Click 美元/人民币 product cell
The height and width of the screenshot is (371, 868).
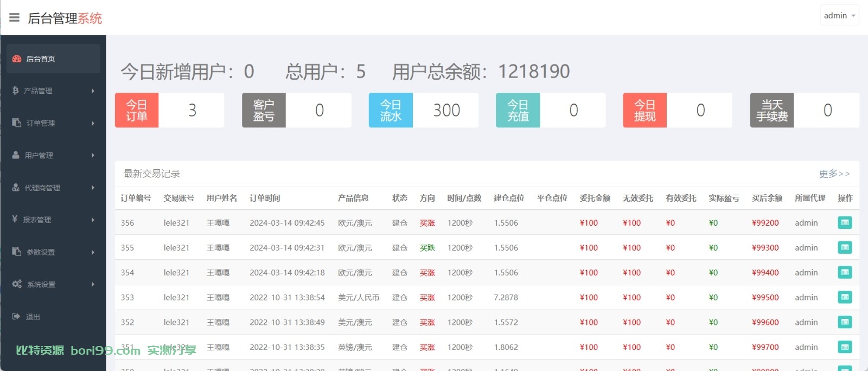tap(359, 298)
